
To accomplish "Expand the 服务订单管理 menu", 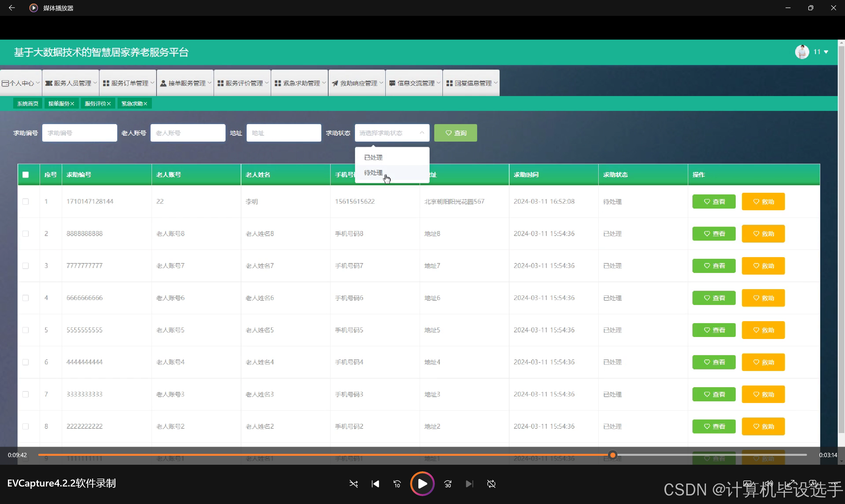I will pyautogui.click(x=128, y=83).
